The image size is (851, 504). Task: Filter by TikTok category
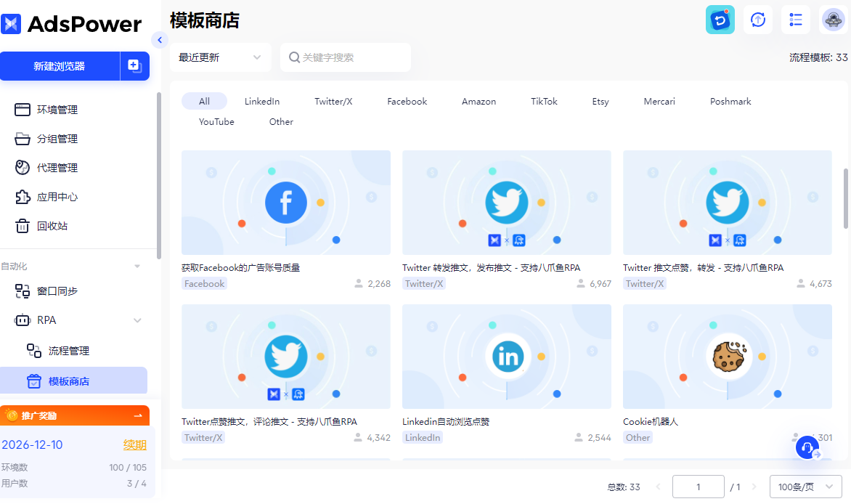tap(544, 102)
